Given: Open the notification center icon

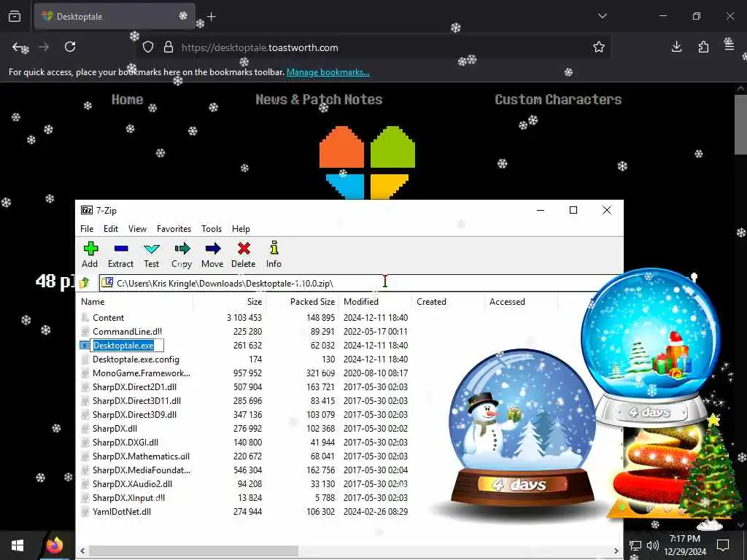Looking at the screenshot, I should 723,545.
